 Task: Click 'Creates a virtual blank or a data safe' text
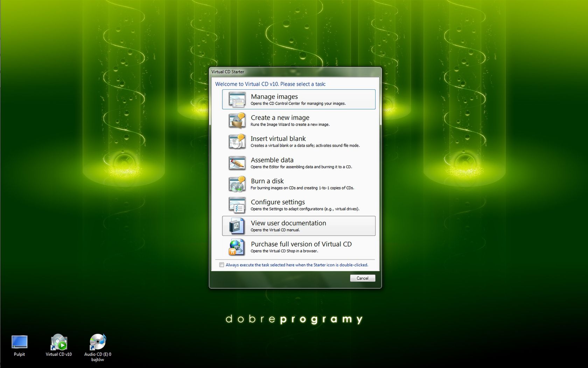[305, 145]
